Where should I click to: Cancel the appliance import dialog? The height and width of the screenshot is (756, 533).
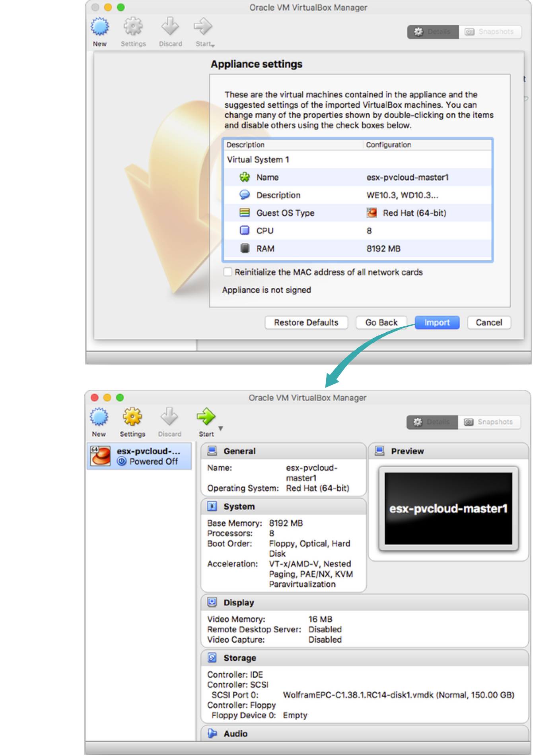488,322
